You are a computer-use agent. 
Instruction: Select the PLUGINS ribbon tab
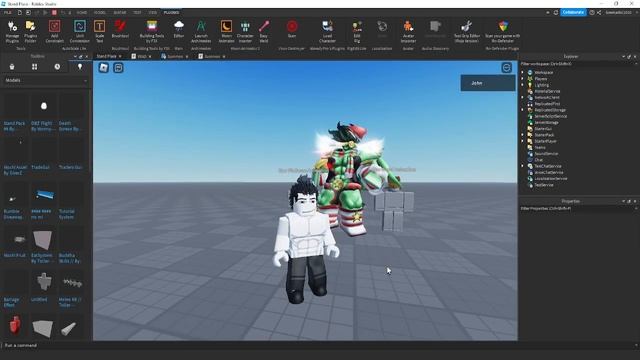(x=171, y=13)
